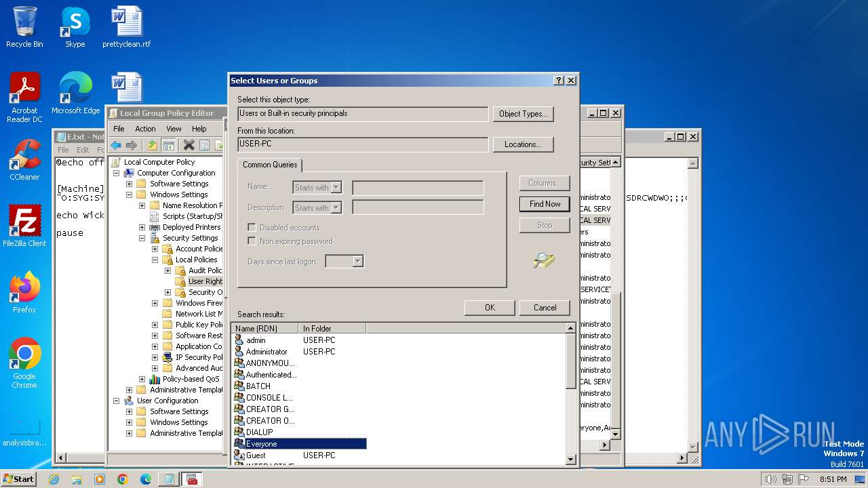Toggle Show/Hide Console Tree icon

pos(169,145)
